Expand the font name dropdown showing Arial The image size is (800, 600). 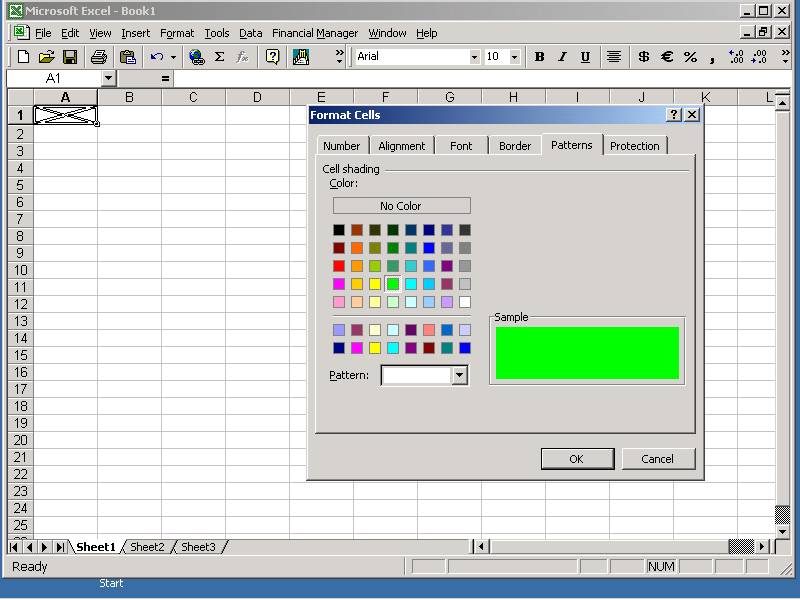474,57
